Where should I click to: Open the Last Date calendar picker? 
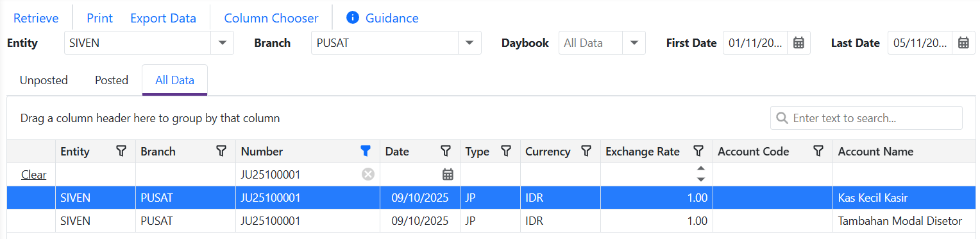[x=963, y=43]
